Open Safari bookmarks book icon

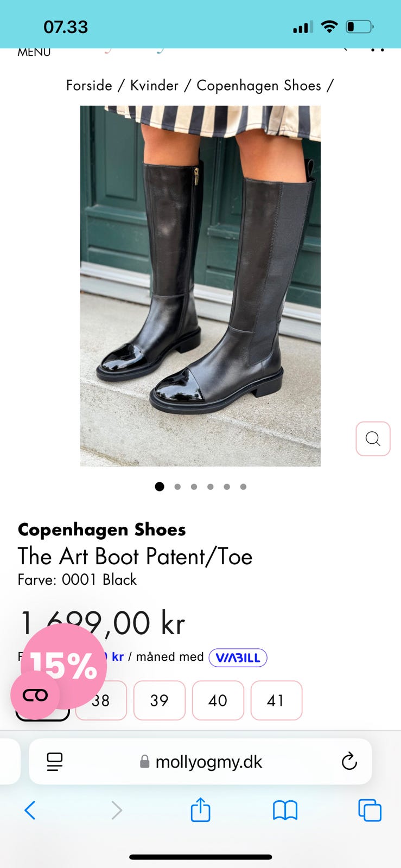[x=285, y=810]
